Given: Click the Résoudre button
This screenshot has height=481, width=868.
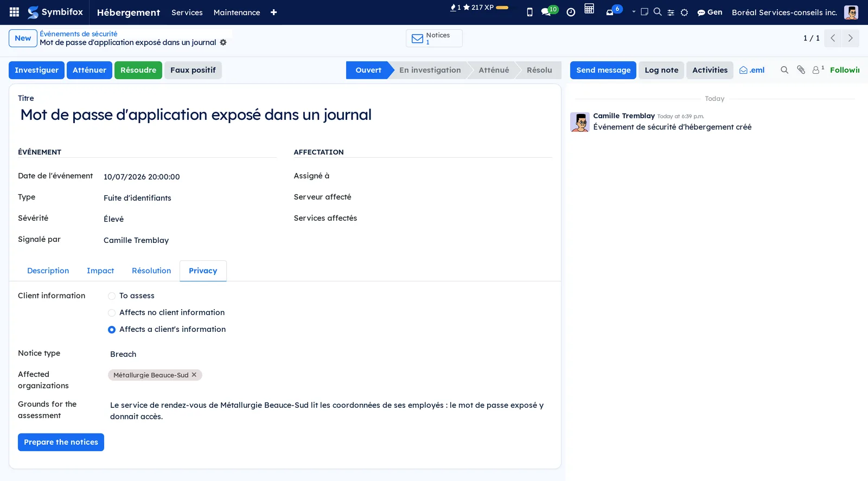Looking at the screenshot, I should point(138,70).
